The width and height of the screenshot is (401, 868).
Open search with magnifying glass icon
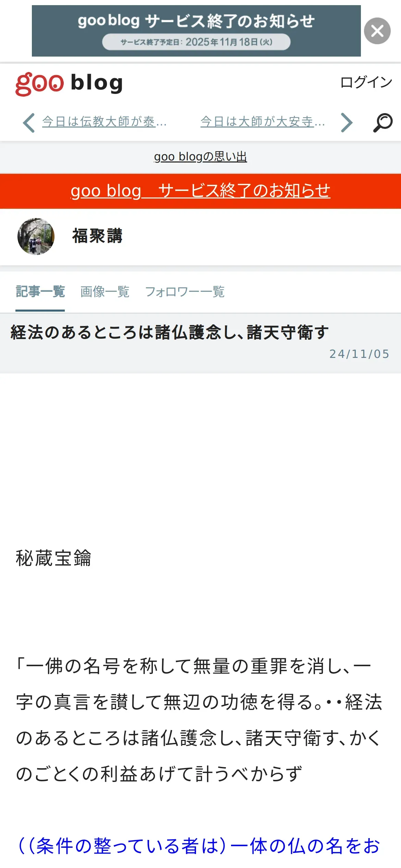(383, 122)
